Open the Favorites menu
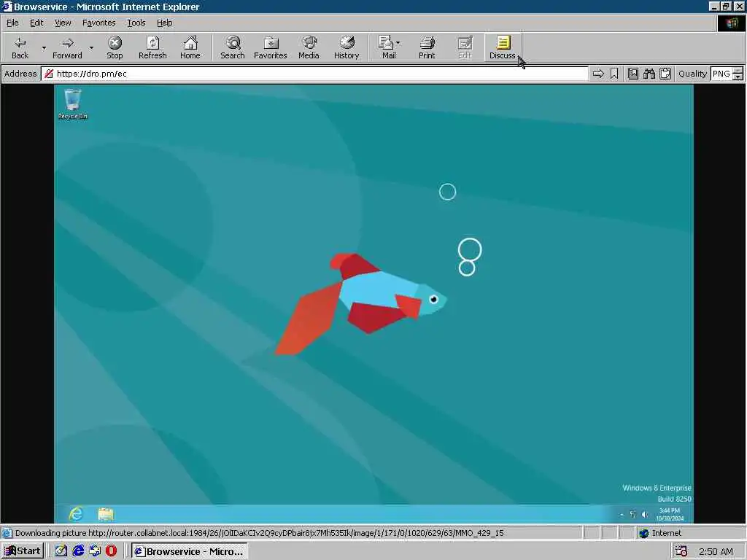This screenshot has width=747, height=560. [x=98, y=23]
